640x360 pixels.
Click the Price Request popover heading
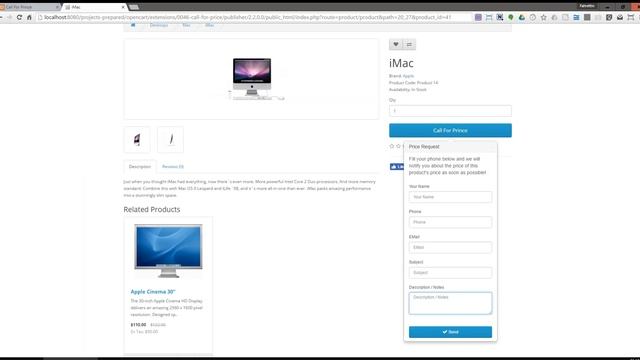pyautogui.click(x=424, y=147)
